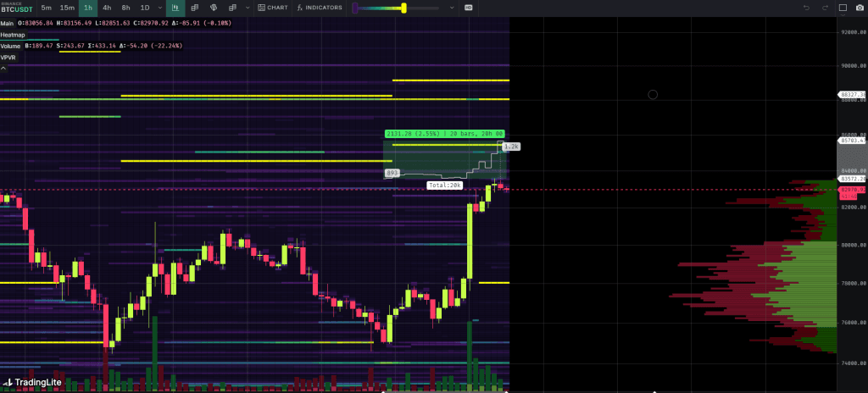868x393 pixels.
Task: Open the Indicators menu
Action: coord(320,8)
